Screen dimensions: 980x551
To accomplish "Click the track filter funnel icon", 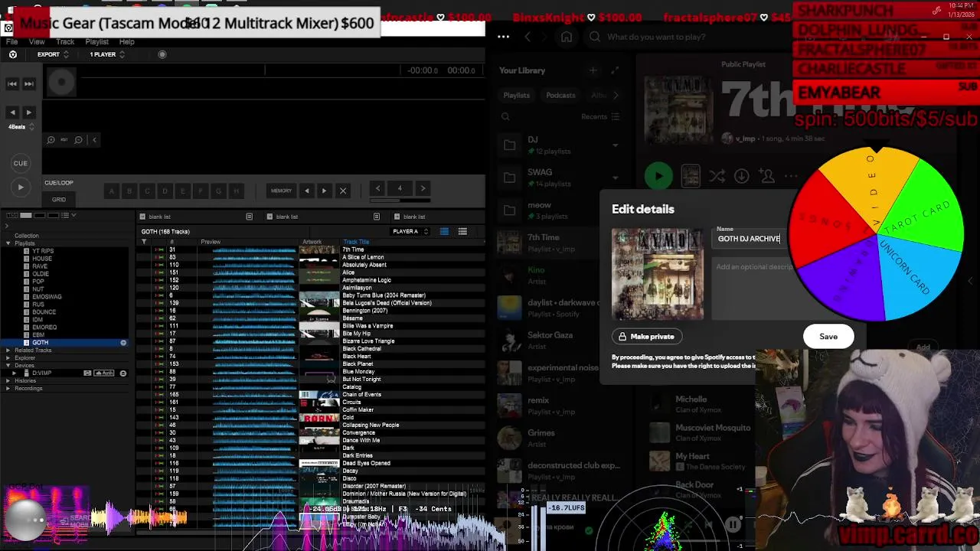I will (143, 242).
